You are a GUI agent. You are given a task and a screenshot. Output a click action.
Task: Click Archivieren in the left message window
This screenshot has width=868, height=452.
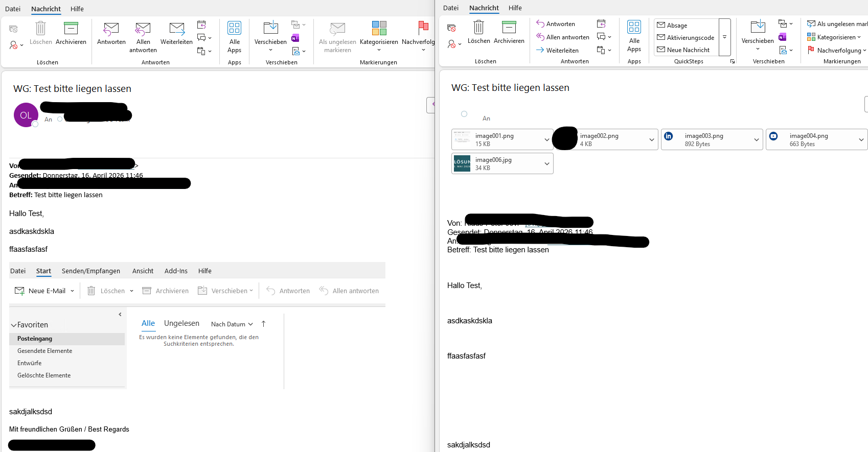71,33
